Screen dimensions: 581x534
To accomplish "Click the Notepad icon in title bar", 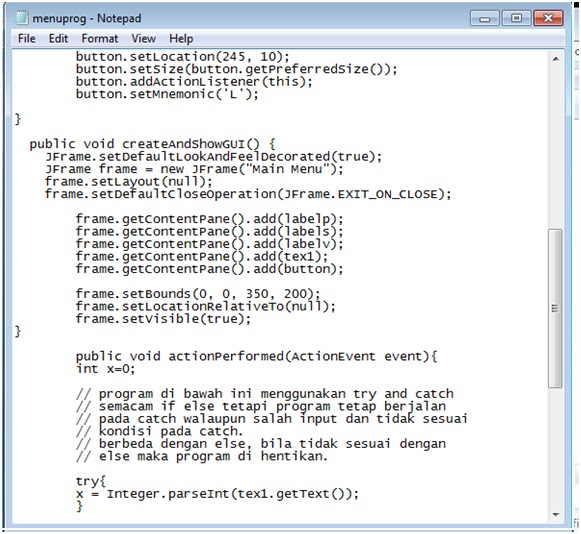I will (x=22, y=18).
